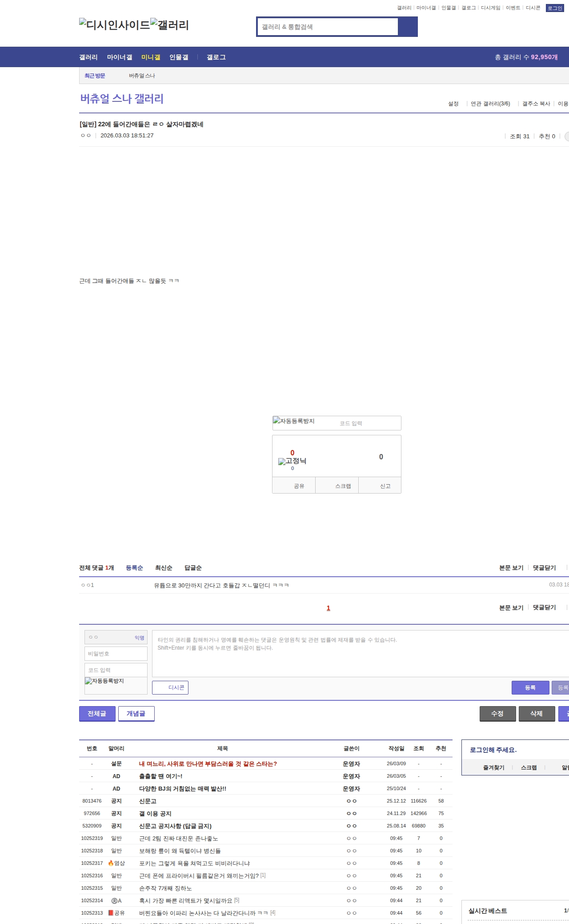
Task: Open 디시게임 link in top utility menu
Action: [x=491, y=8]
